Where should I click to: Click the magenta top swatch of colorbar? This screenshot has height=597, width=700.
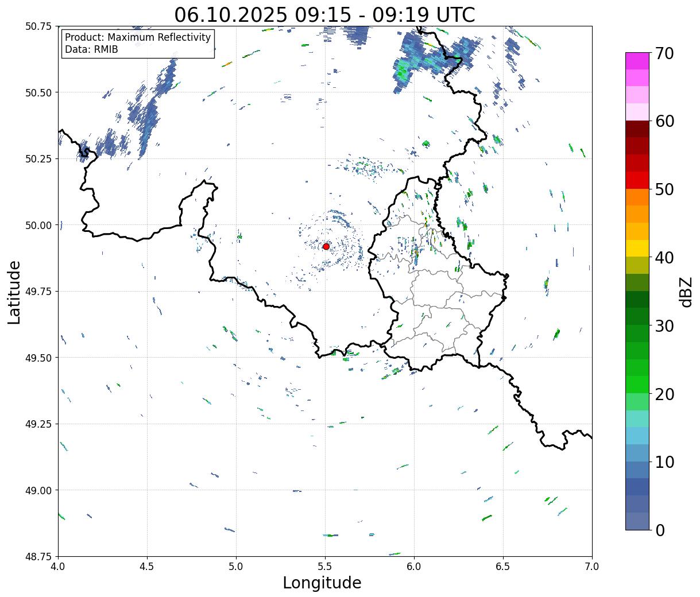point(637,61)
